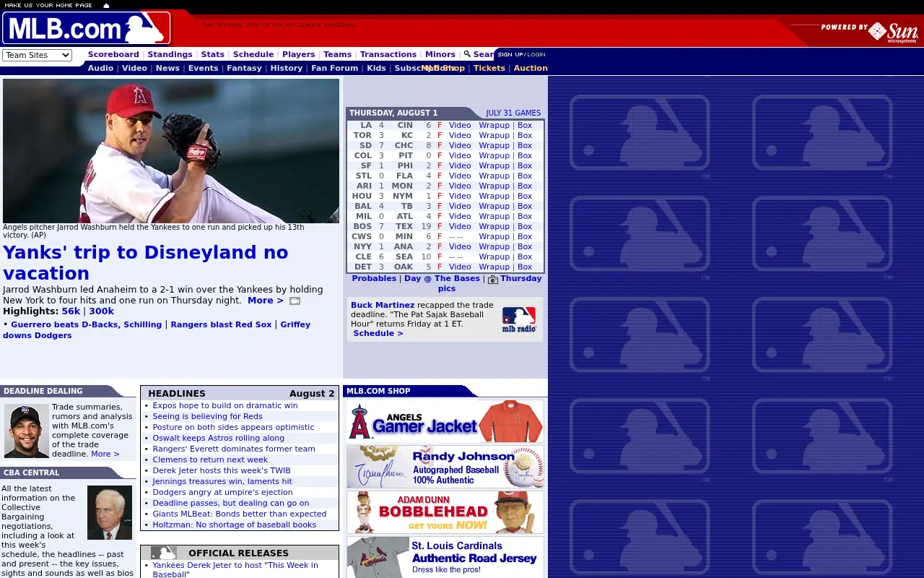The height and width of the screenshot is (578, 924).
Task: Open St. Louis Cardinals road jersey banner
Action: point(445,557)
